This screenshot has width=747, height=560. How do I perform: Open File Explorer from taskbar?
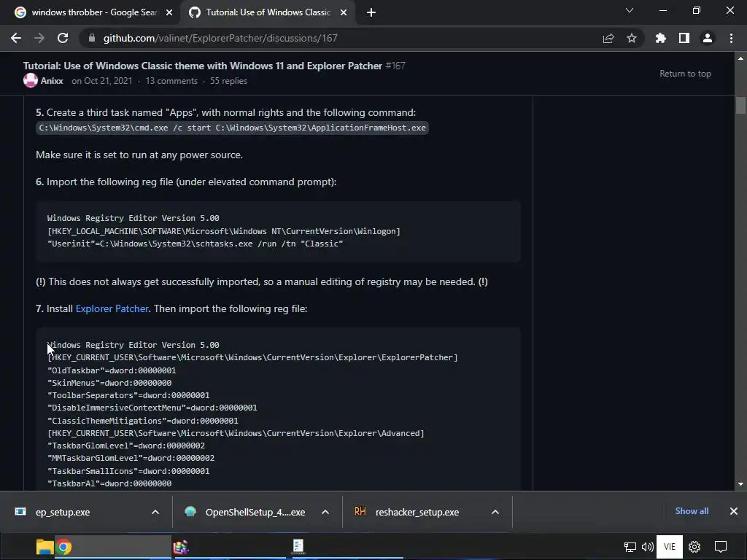pos(44,547)
